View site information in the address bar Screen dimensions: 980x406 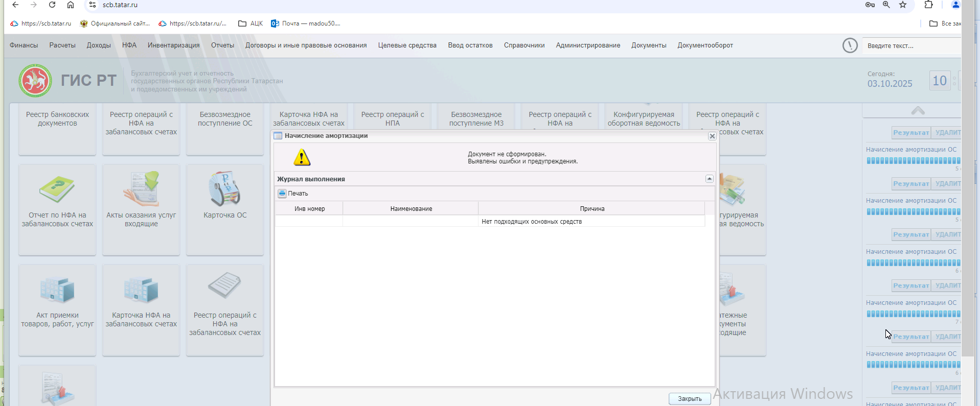pos(92,5)
